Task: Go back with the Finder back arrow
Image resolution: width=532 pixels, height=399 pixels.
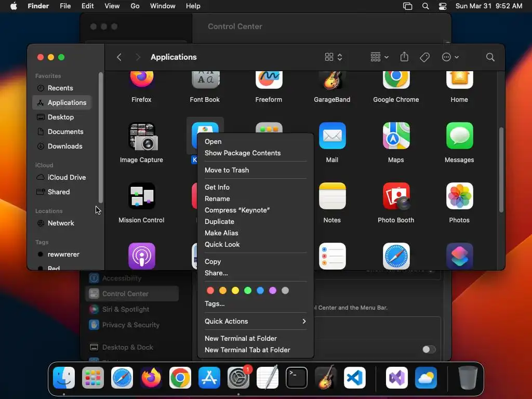Action: 119,57
